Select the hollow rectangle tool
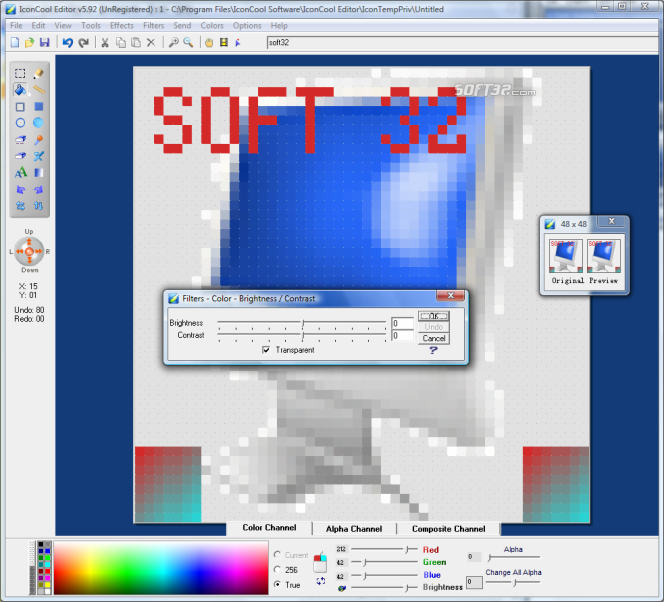Screen dimensions: 664x602 click(x=20, y=107)
